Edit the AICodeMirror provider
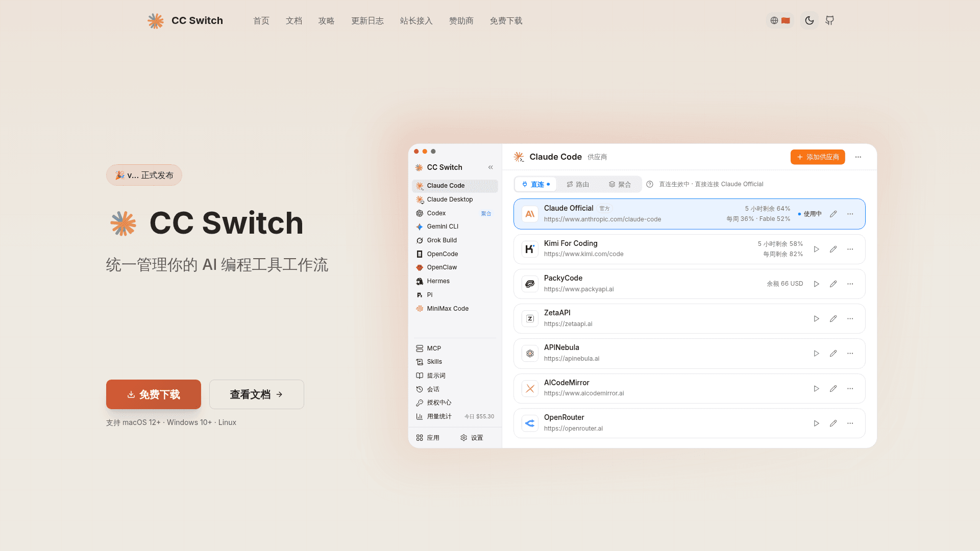 [834, 389]
